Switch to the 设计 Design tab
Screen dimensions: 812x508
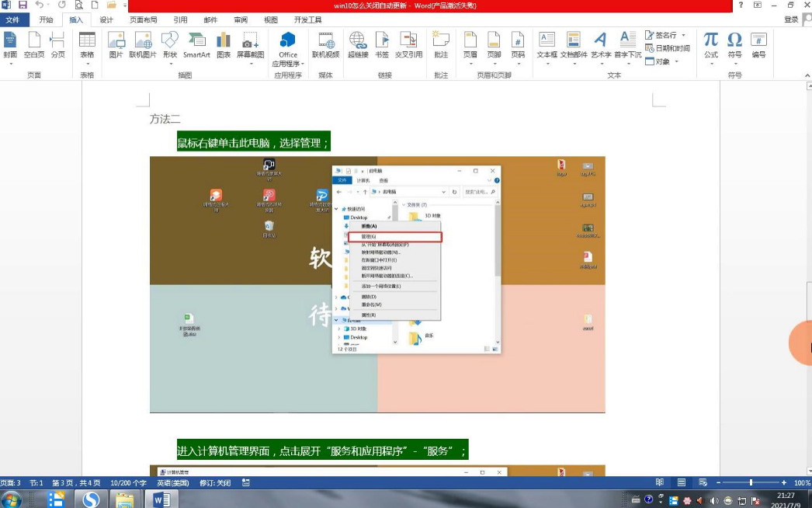[106, 19]
